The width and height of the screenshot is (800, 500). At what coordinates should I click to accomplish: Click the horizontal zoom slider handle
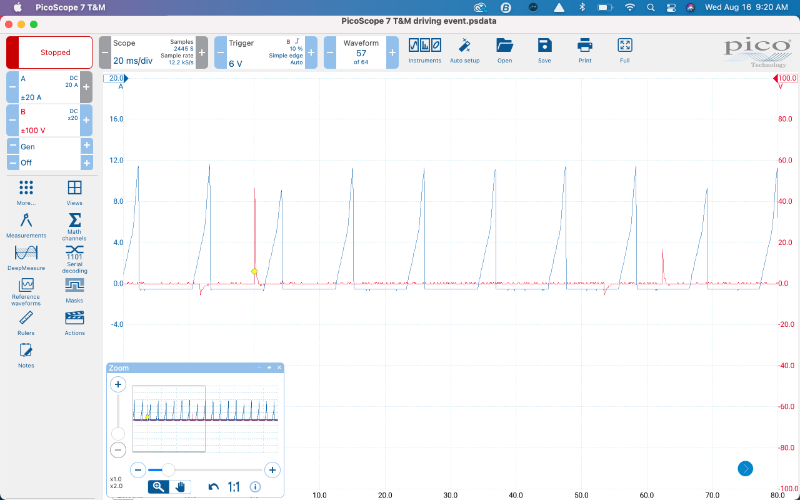(169, 469)
